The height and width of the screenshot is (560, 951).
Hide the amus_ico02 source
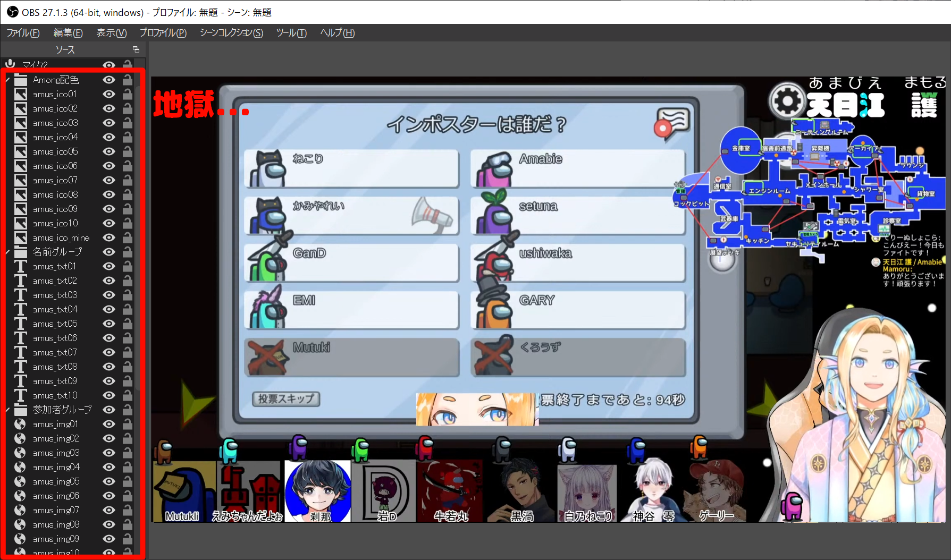click(x=109, y=108)
